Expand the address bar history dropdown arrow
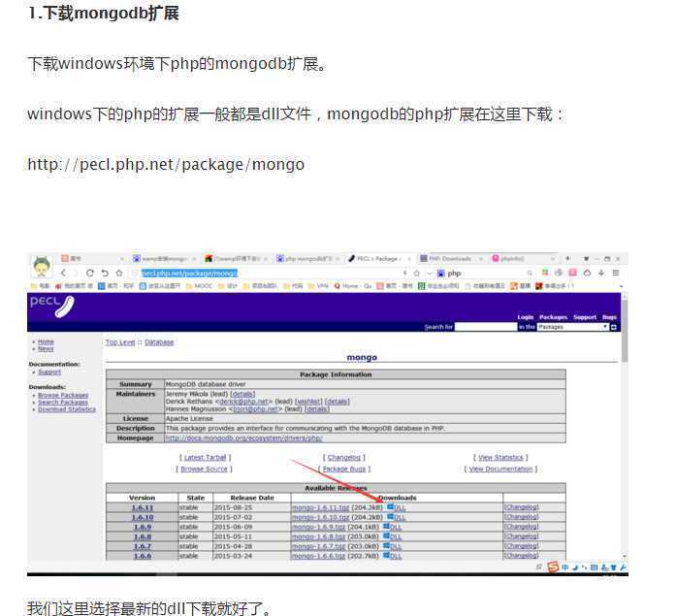The width and height of the screenshot is (677, 616). pyautogui.click(x=429, y=273)
